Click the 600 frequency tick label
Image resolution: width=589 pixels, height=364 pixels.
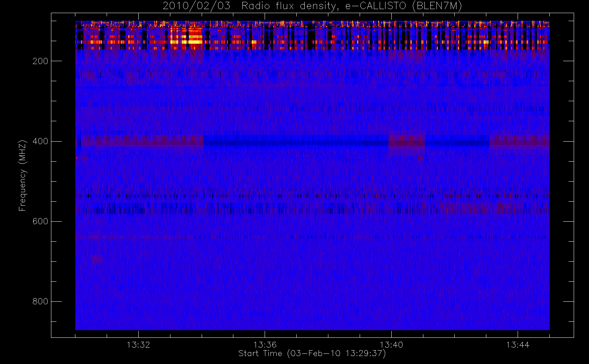pos(40,221)
